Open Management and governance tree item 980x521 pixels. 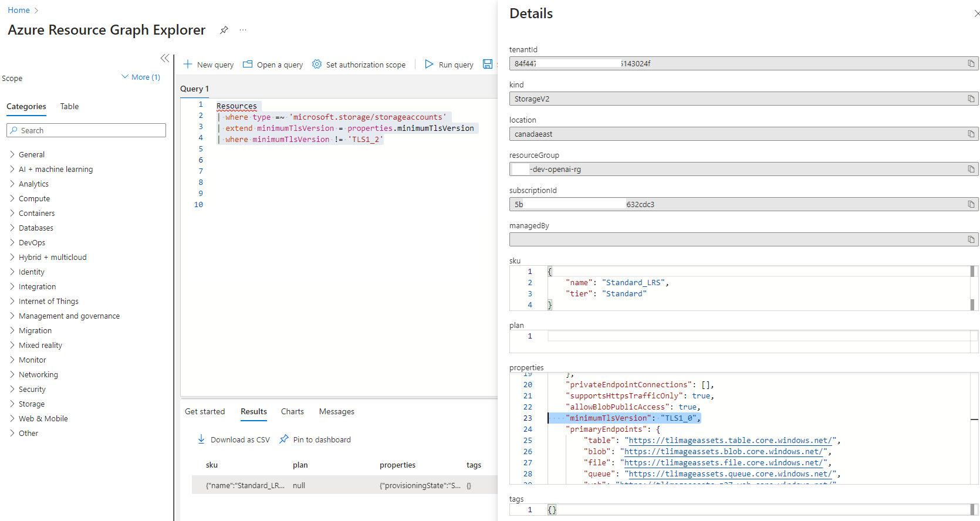[69, 316]
